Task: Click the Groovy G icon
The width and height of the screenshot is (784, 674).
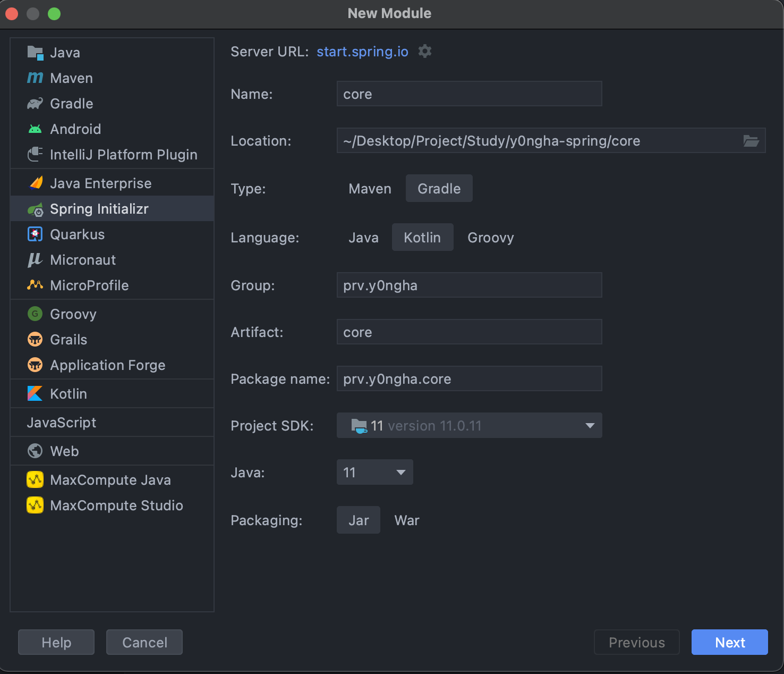Action: (35, 314)
